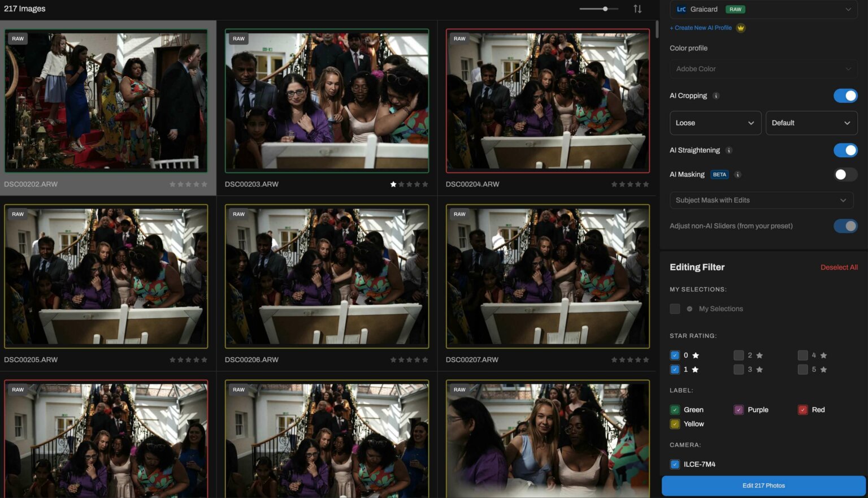The image size is (868, 498).
Task: Click the LrC icon in the Graicard profile
Action: coord(682,9)
